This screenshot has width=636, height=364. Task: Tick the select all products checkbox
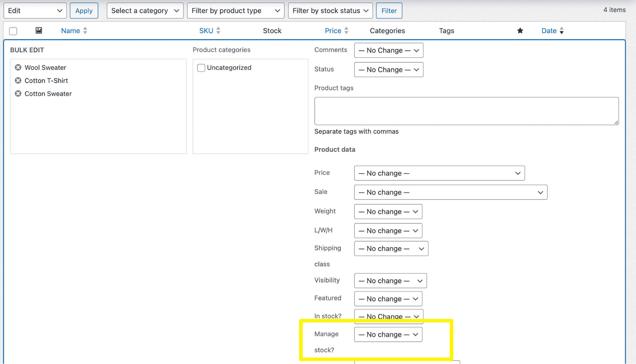click(x=13, y=31)
